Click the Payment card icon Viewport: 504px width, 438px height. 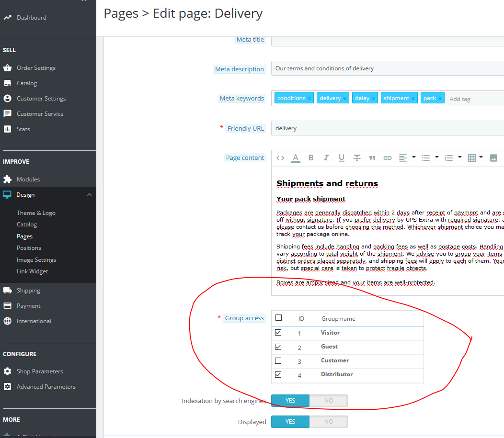[7, 306]
